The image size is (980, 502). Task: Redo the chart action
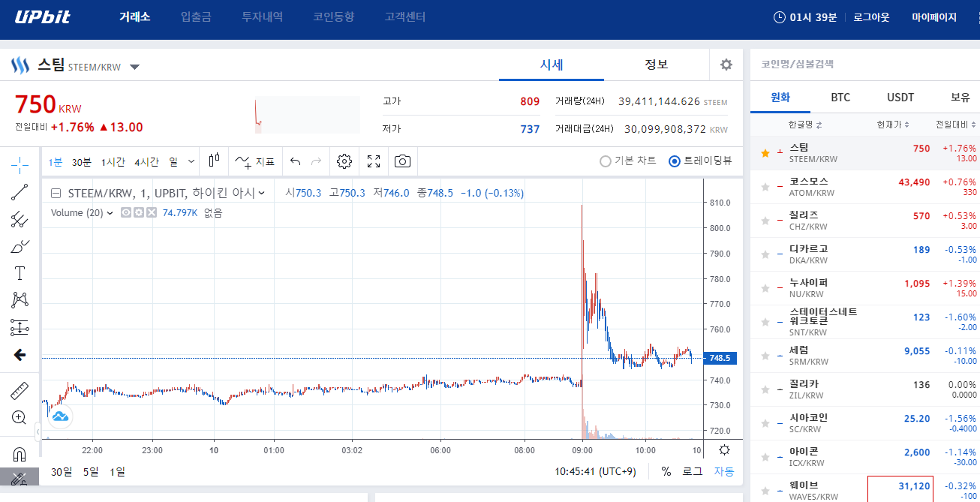tap(316, 161)
